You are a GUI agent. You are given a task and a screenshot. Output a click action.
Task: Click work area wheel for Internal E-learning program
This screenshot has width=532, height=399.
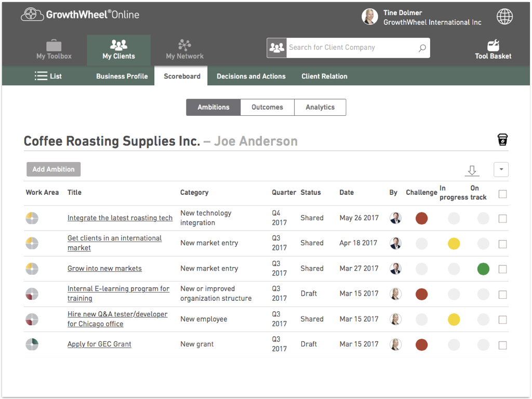coord(32,294)
